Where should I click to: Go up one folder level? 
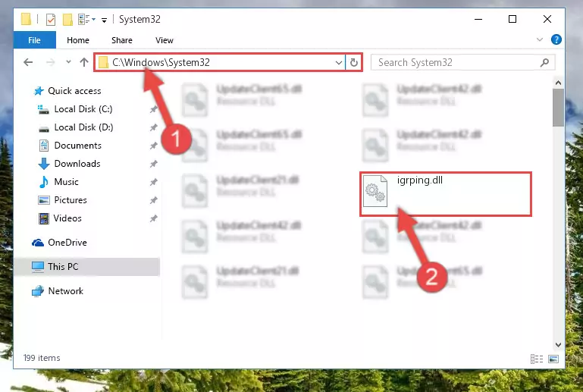click(84, 62)
